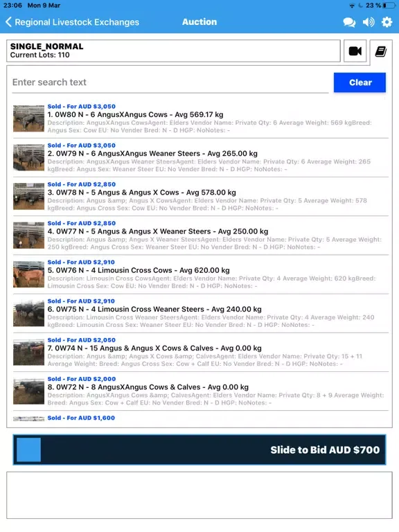Select lot 8. 0W72 N title
This screenshot has height=532, width=399.
(x=148, y=387)
